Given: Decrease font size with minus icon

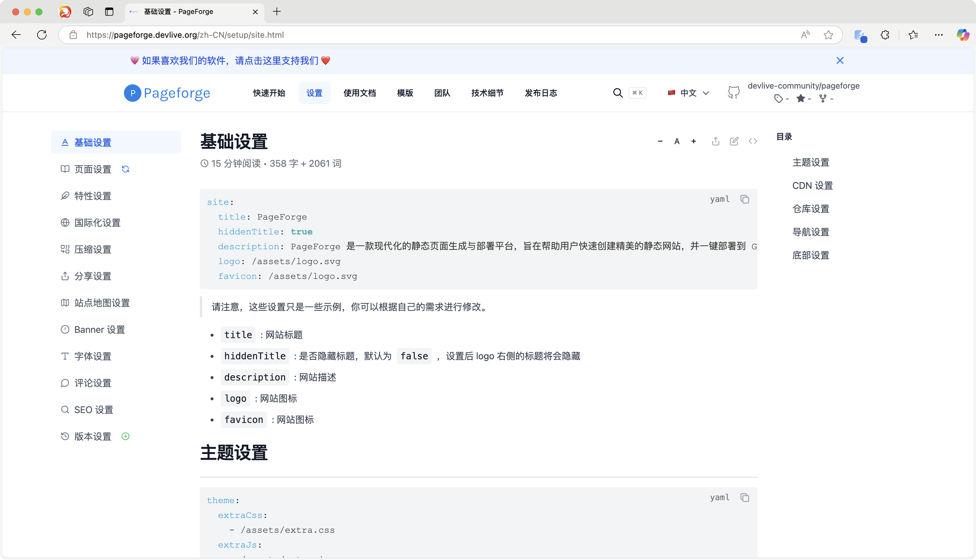Looking at the screenshot, I should (x=660, y=141).
